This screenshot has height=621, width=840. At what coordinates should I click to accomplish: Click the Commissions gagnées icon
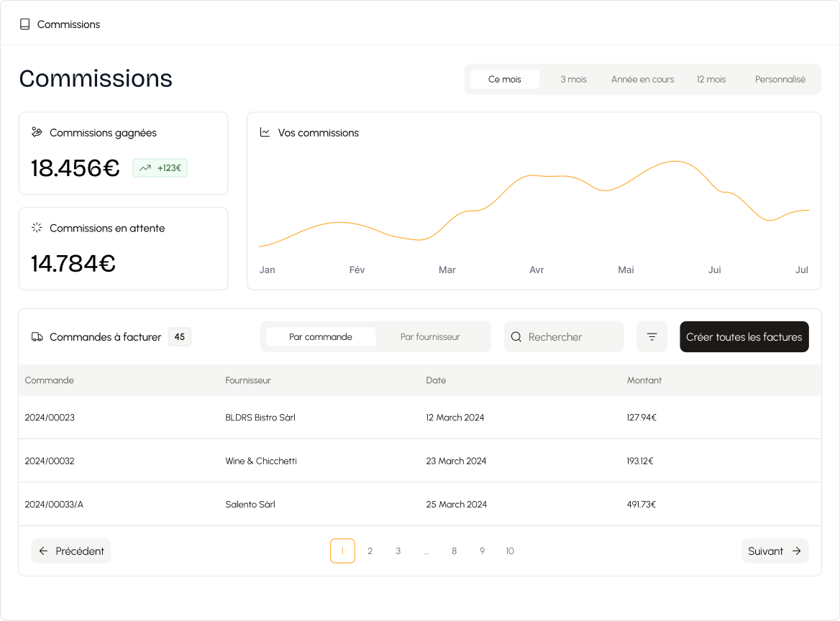tap(37, 132)
